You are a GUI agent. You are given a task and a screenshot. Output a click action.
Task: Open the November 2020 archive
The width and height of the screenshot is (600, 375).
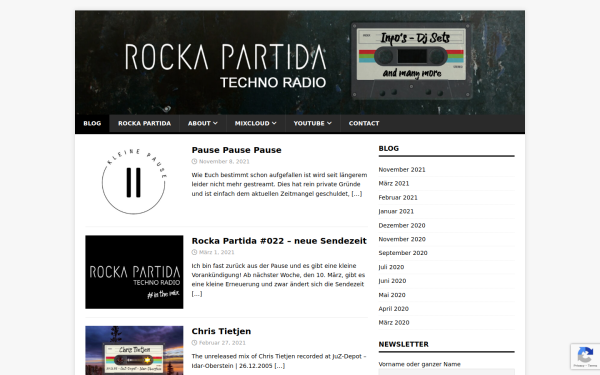click(402, 239)
